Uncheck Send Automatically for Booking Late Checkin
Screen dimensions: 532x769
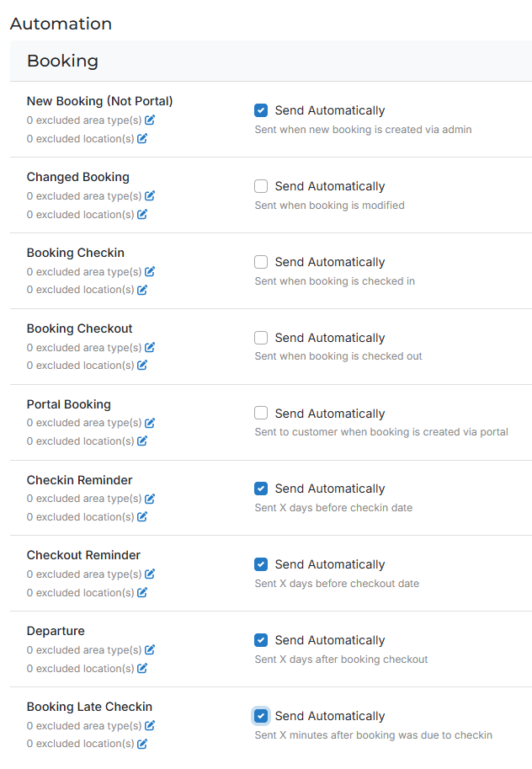[261, 716]
